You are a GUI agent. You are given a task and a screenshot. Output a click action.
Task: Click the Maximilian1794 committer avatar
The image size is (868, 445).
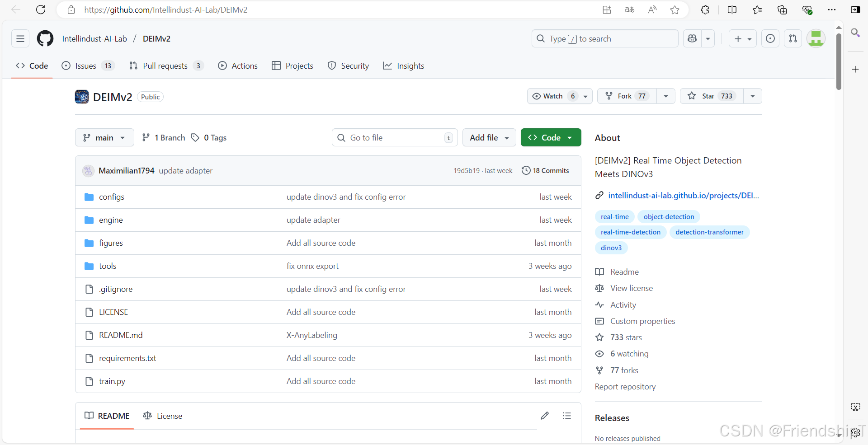pos(88,171)
